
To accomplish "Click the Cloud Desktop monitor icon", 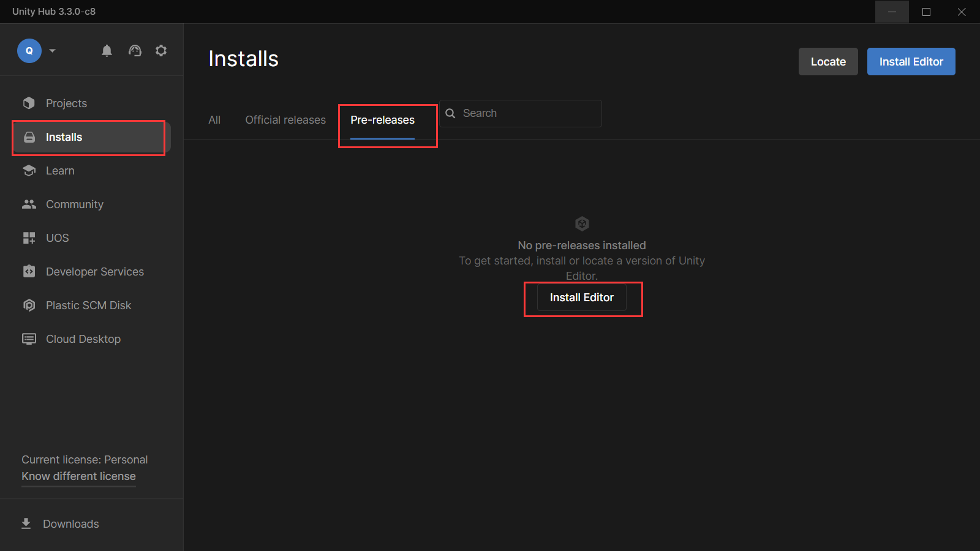I will click(29, 339).
